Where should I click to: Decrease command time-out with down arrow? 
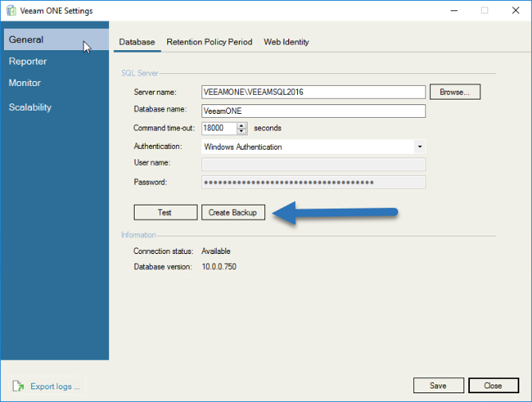coord(241,131)
